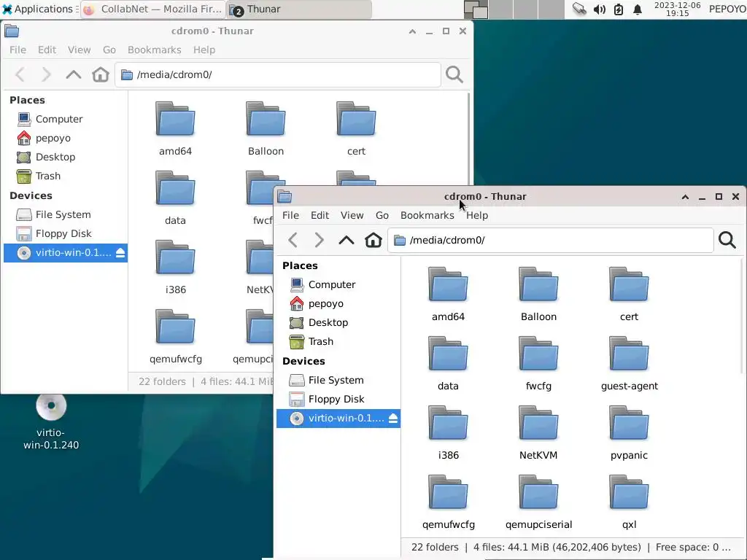Select qemufwcfg folder in front window
The height and width of the screenshot is (560, 747).
448,502
